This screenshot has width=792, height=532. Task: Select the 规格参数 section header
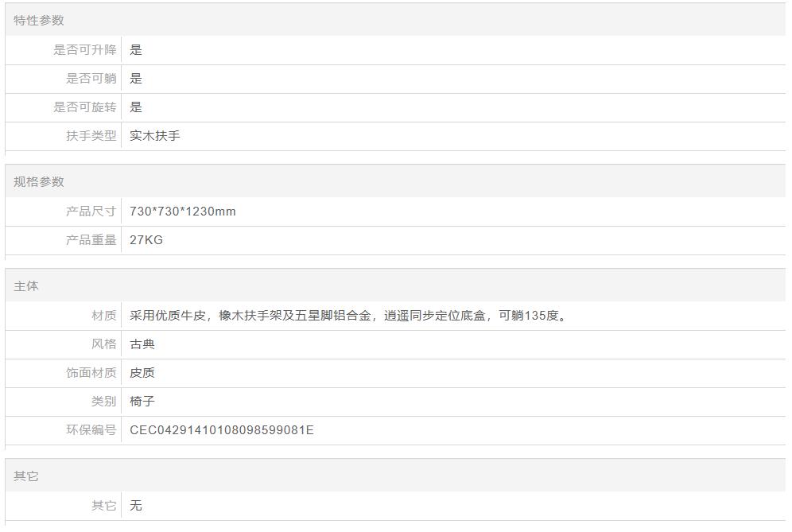[38, 182]
